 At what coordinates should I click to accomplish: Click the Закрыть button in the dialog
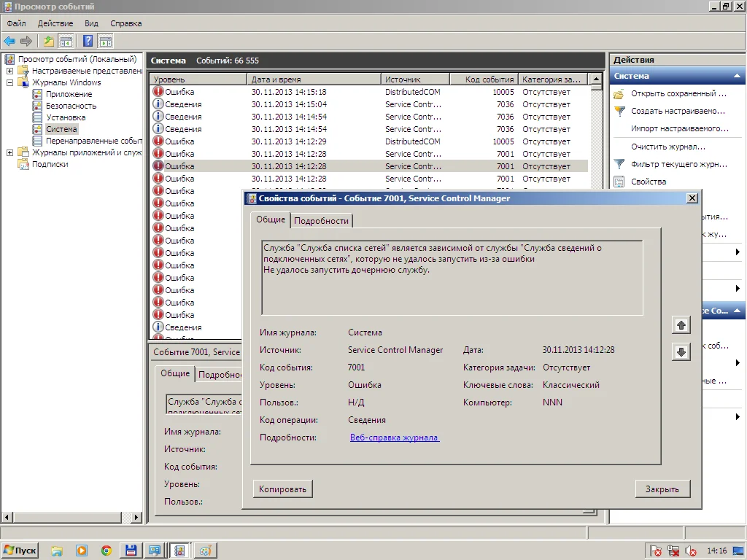click(x=662, y=489)
